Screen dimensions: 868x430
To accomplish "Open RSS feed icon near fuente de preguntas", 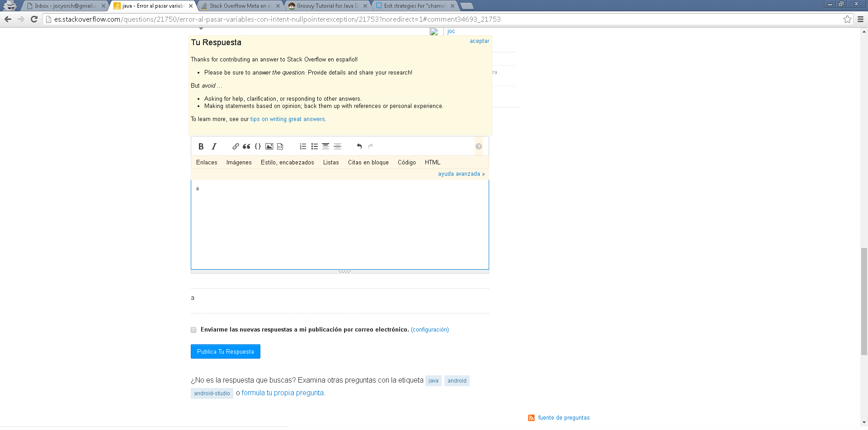I will (x=531, y=418).
